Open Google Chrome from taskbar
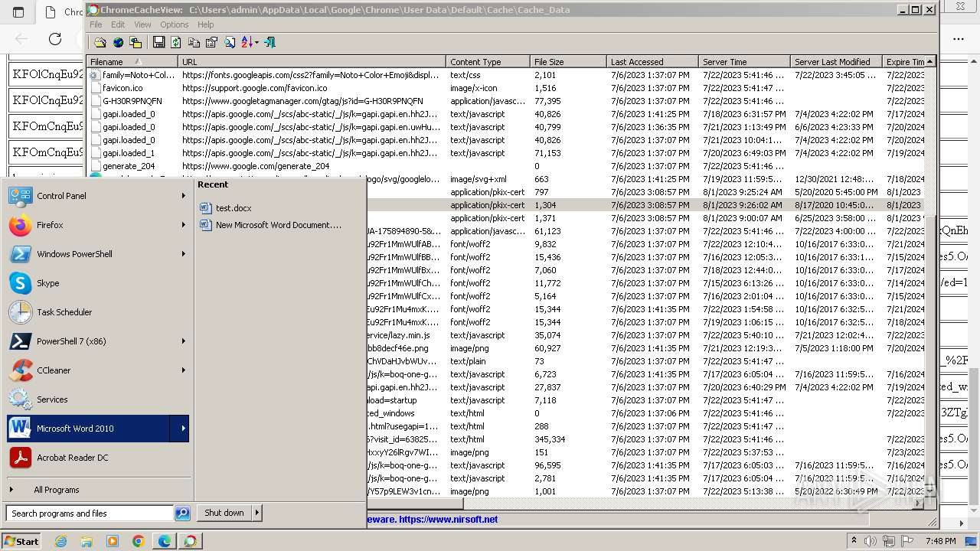The image size is (980, 551). [139, 541]
